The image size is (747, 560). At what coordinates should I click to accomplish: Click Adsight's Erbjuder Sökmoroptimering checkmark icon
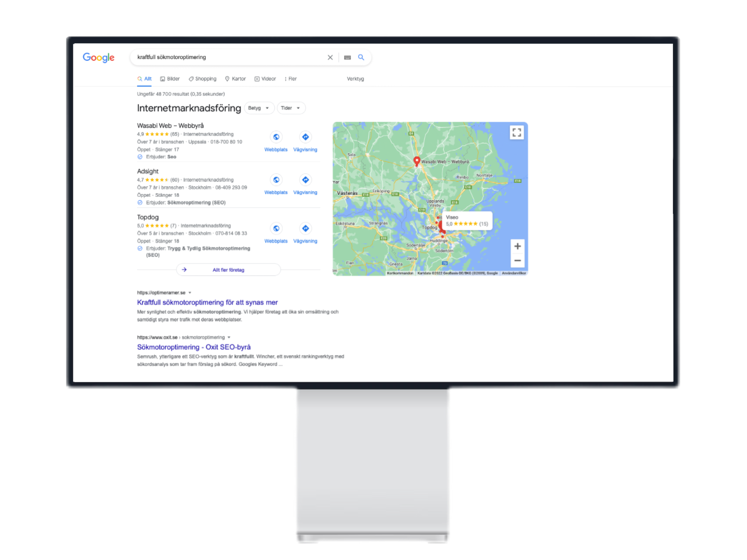click(x=140, y=203)
